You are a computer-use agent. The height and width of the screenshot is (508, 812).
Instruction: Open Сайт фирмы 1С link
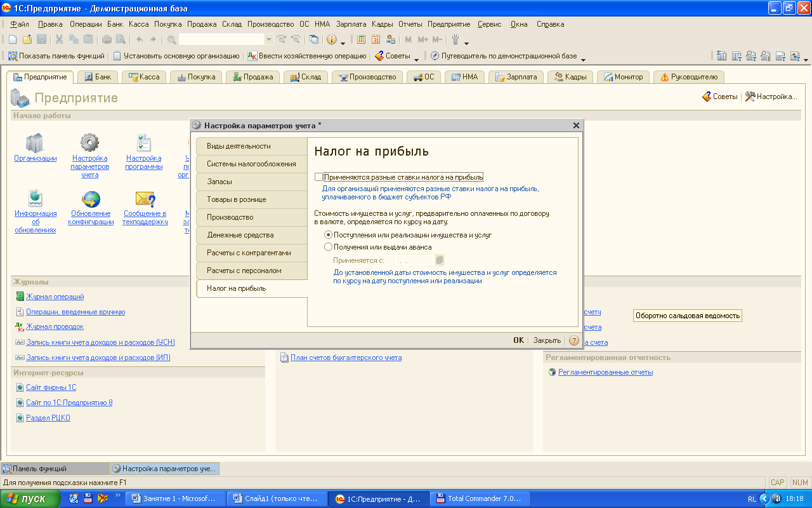[x=51, y=387]
